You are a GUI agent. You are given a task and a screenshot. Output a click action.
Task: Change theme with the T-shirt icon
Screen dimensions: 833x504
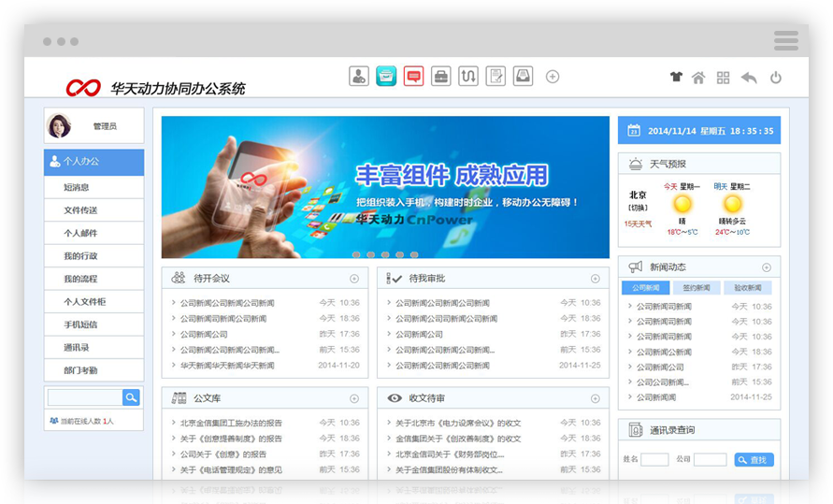(676, 77)
